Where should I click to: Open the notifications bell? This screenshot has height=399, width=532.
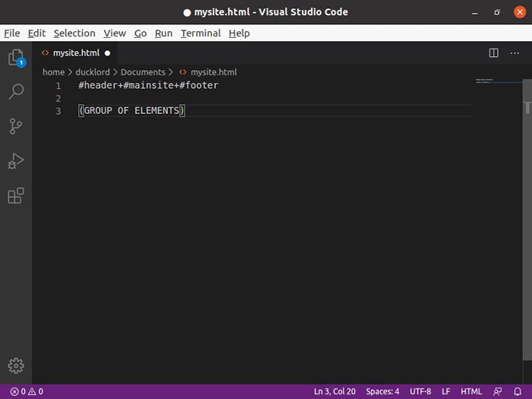coord(518,391)
